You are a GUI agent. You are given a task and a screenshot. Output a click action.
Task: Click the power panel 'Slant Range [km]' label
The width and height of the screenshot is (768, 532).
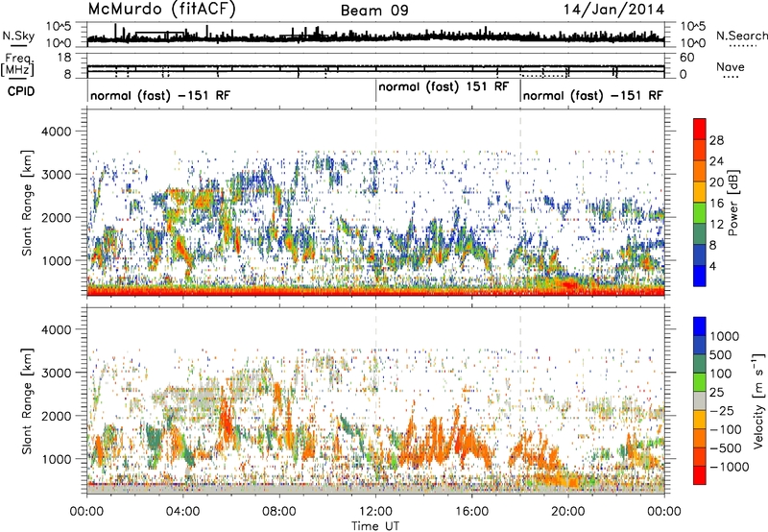[27, 203]
